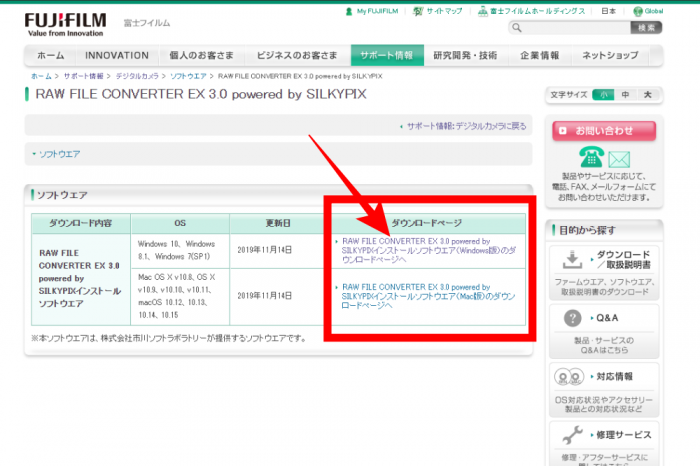Open the Q&A sidebar link
700x466 pixels.
coord(607,318)
